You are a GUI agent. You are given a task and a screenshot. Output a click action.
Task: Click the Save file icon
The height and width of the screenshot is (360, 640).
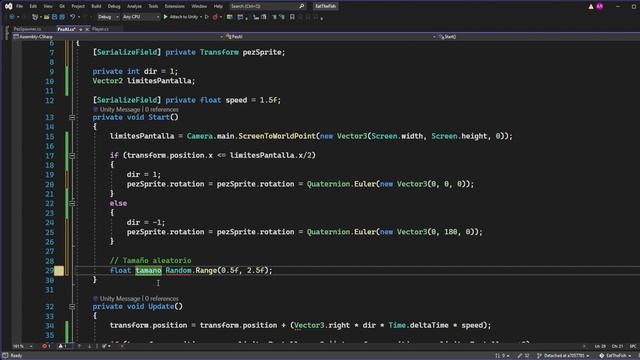(x=54, y=17)
